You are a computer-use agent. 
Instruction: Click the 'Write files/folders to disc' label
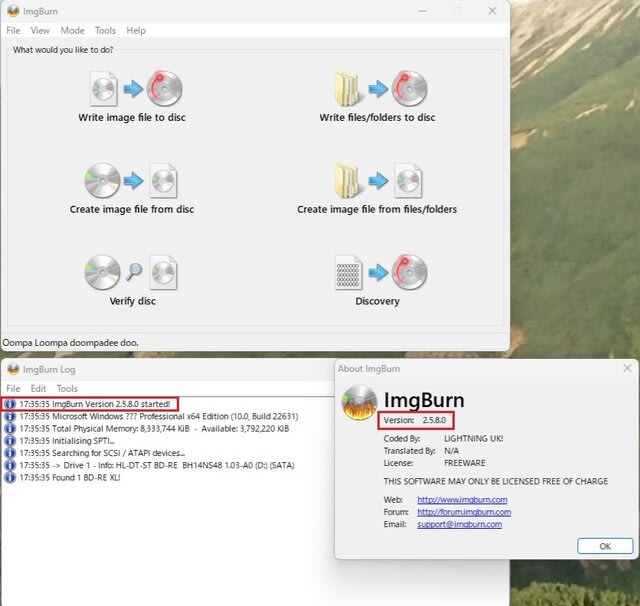(378, 118)
